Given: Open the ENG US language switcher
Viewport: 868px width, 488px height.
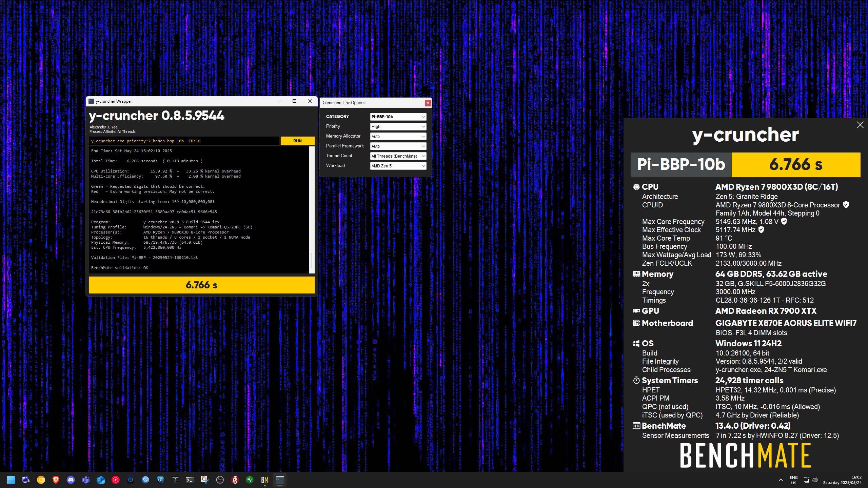Looking at the screenshot, I should pyautogui.click(x=794, y=480).
